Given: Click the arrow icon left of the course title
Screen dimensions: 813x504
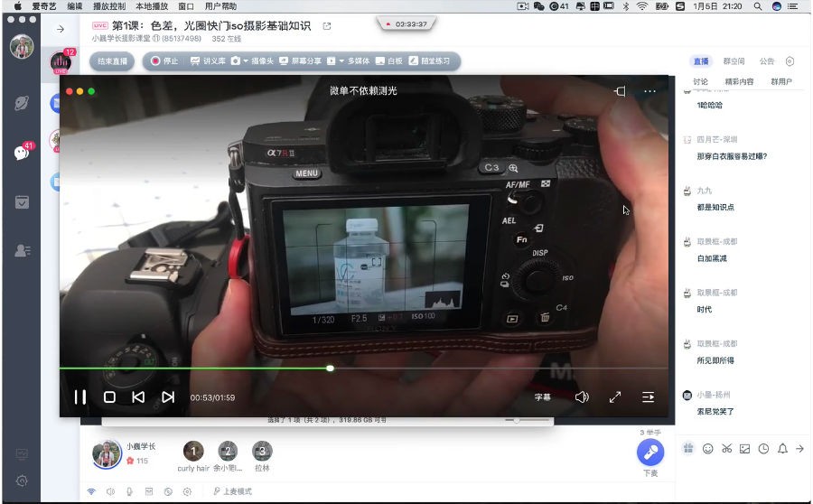Looking at the screenshot, I should [x=61, y=29].
